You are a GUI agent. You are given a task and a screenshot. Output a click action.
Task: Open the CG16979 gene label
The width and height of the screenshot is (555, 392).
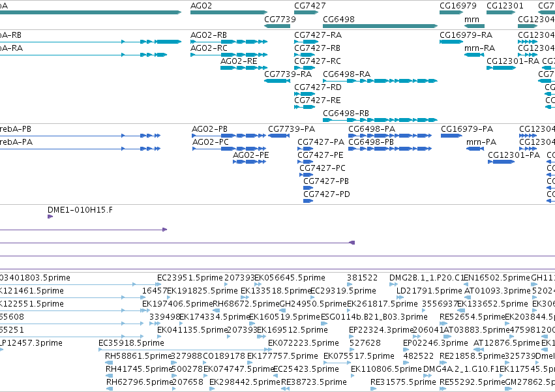coord(458,6)
